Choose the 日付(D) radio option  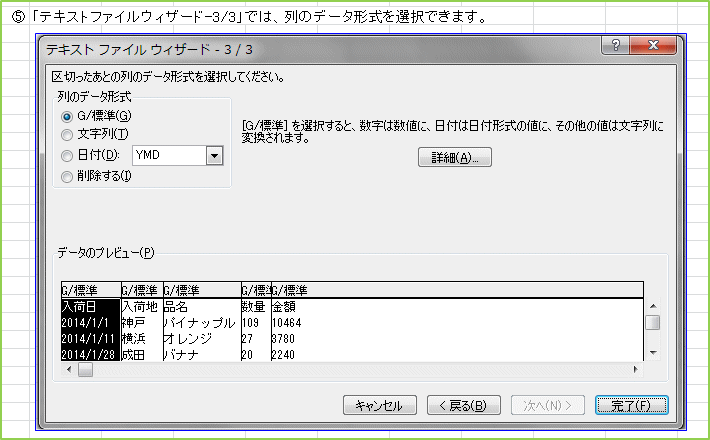pyautogui.click(x=67, y=156)
